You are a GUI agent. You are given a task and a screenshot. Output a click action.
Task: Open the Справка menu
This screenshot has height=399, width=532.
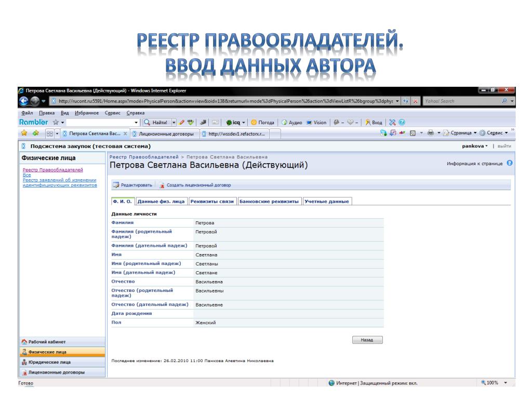tap(136, 113)
